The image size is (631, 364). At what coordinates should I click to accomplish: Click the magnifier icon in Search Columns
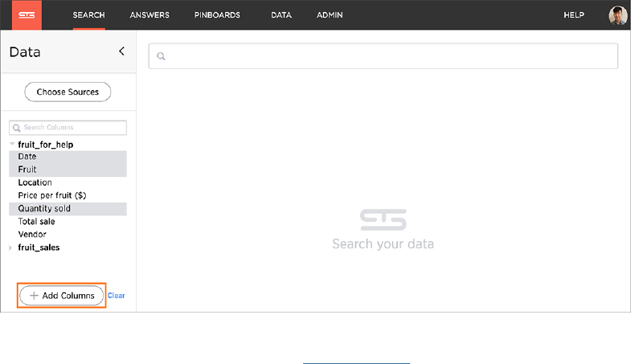[17, 128]
